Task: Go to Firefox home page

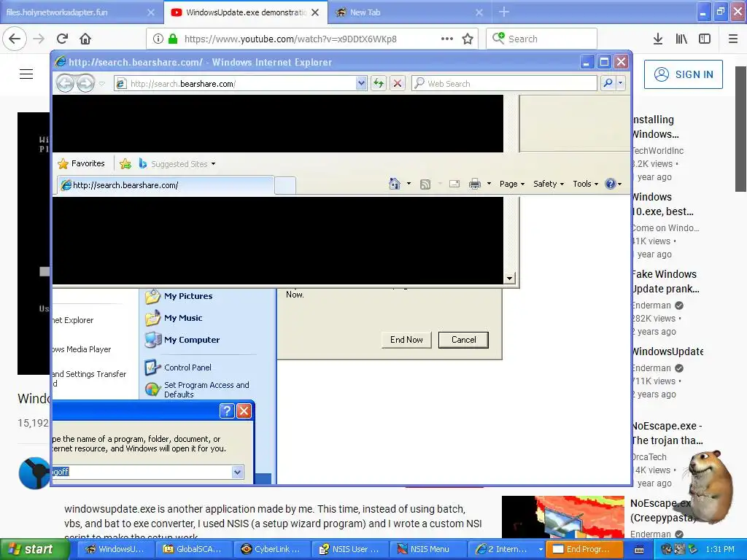Action: point(85,39)
